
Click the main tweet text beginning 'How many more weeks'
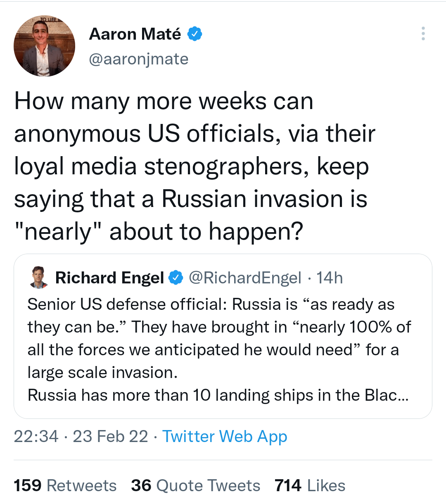164,102
